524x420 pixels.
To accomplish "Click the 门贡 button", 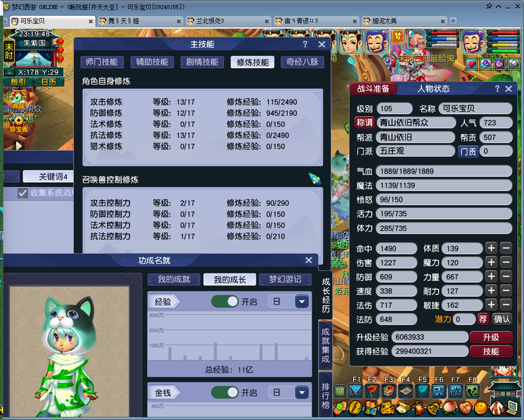I will pos(468,151).
